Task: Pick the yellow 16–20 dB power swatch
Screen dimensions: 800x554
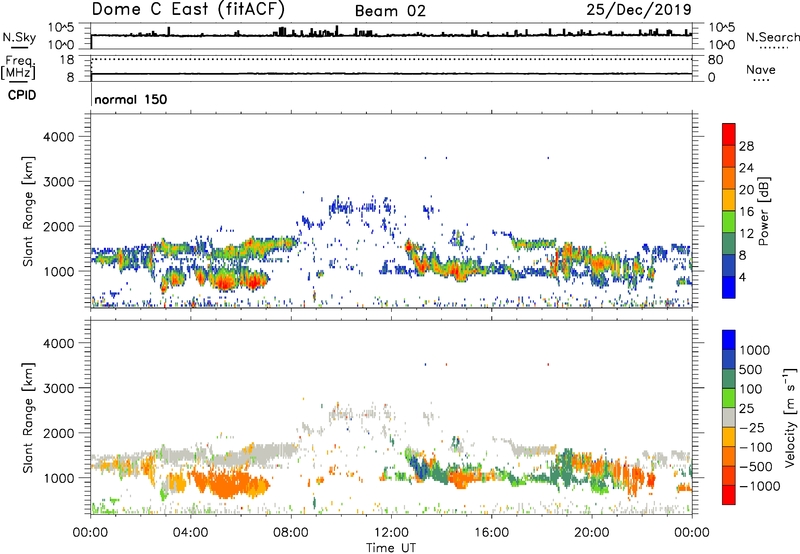Action: pos(729,200)
